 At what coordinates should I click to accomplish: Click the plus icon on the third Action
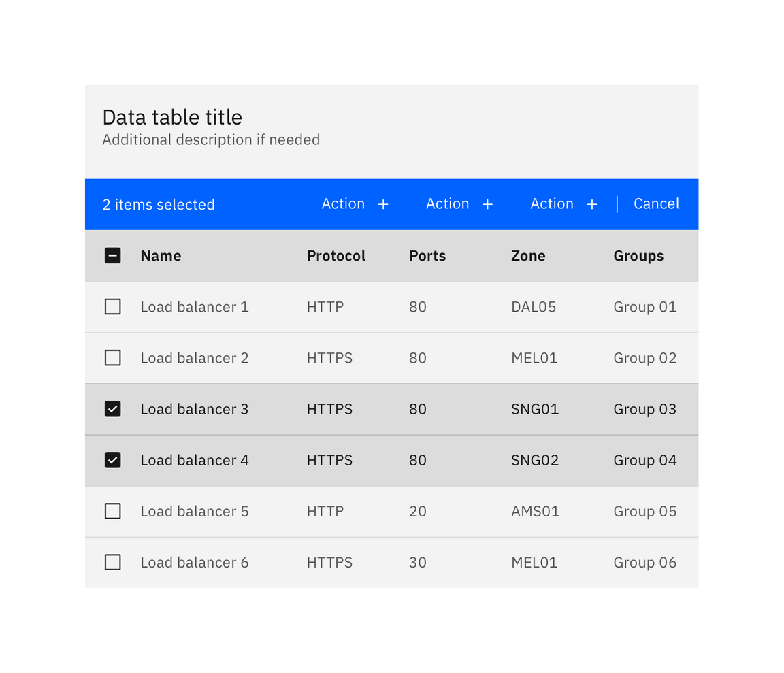click(x=592, y=204)
